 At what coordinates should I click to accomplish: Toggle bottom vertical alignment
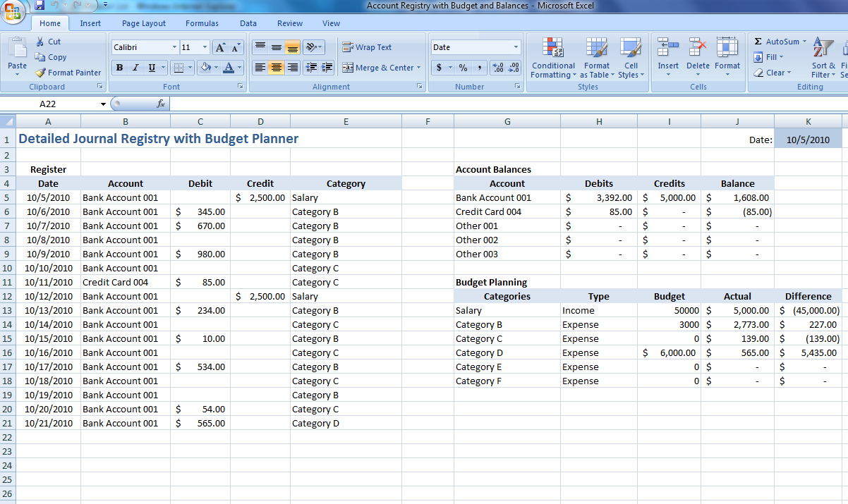click(x=292, y=47)
